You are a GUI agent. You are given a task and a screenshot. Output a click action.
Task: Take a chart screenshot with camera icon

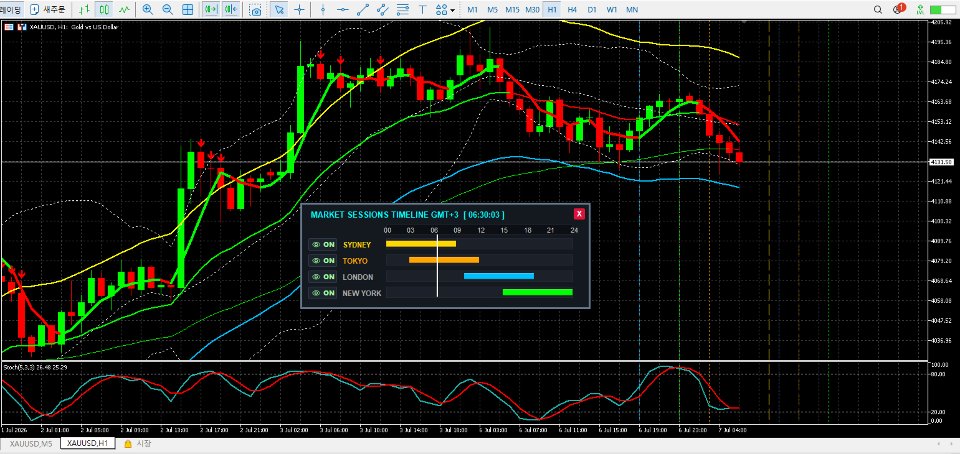pos(256,10)
